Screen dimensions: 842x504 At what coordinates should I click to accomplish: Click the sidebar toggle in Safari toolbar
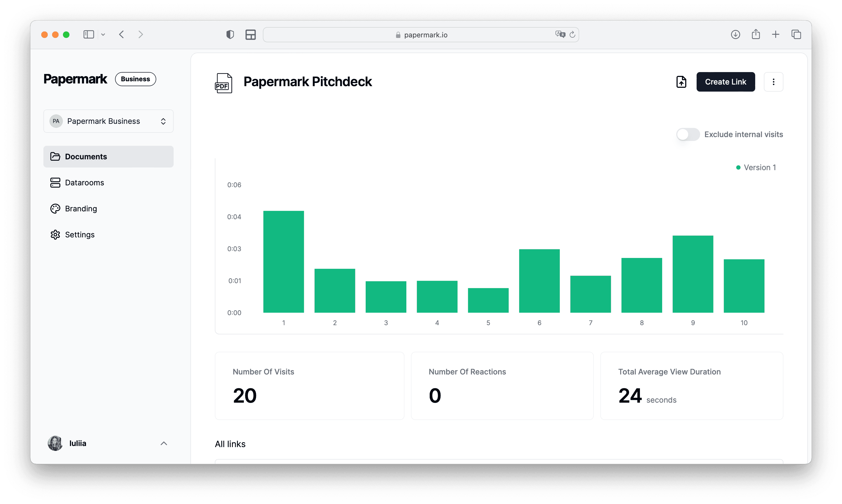tap(88, 34)
